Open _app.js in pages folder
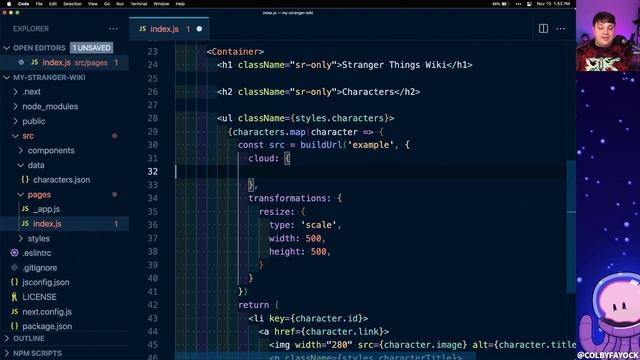This screenshot has height=360, width=640. (x=47, y=209)
